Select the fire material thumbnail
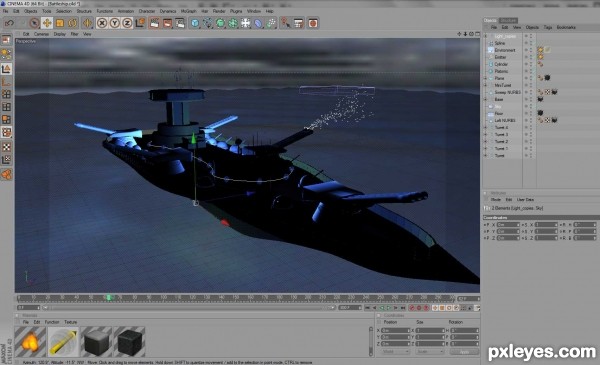 point(30,342)
